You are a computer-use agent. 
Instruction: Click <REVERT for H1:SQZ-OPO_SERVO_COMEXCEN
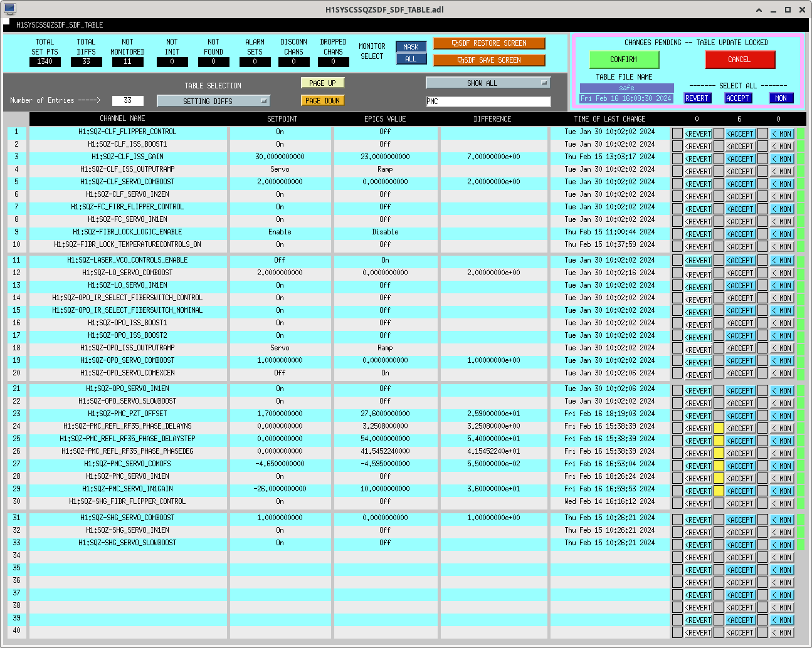click(x=699, y=375)
